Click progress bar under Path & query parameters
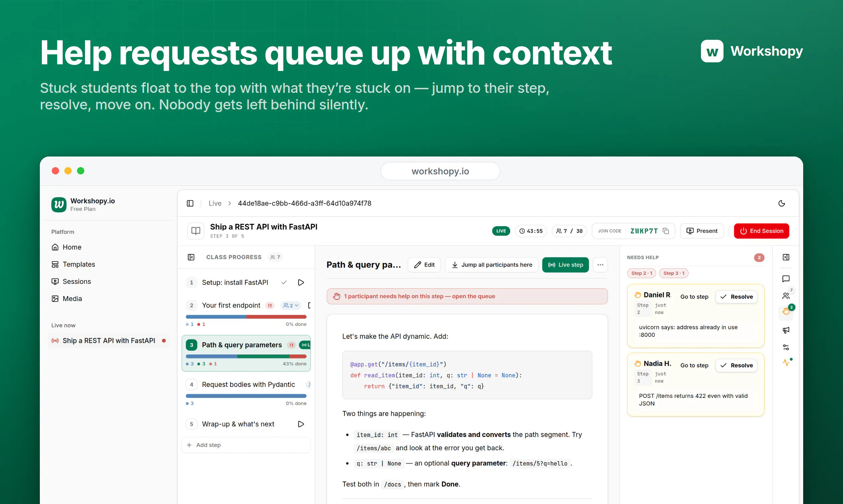The image size is (843, 504). pyautogui.click(x=246, y=356)
